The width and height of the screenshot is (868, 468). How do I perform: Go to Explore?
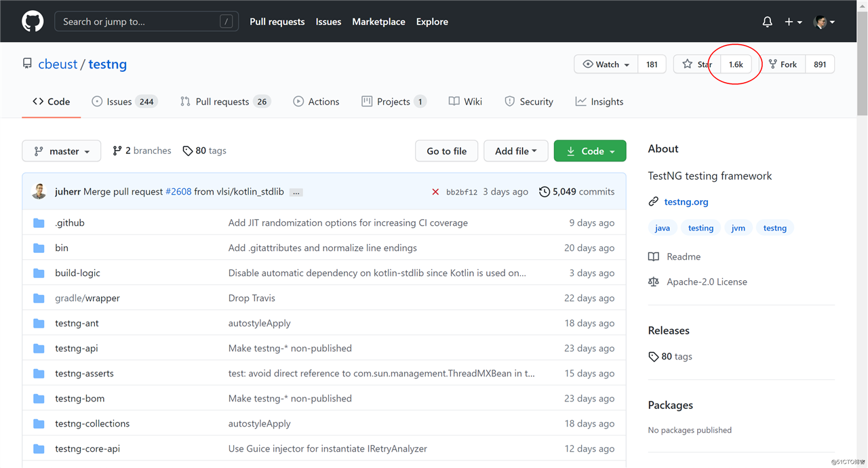[x=432, y=22]
